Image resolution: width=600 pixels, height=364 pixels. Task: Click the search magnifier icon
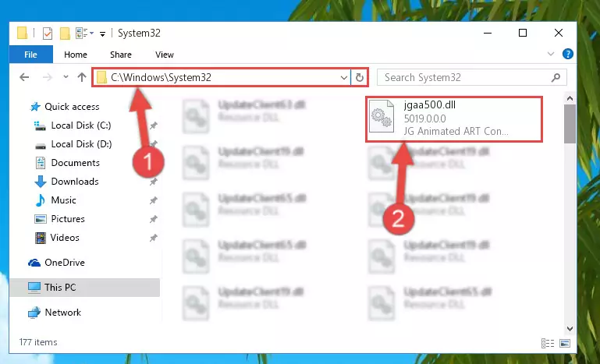tap(556, 78)
